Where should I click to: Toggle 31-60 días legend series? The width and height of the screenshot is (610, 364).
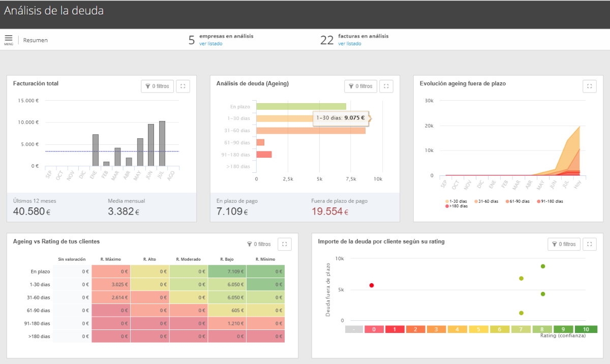click(x=487, y=201)
